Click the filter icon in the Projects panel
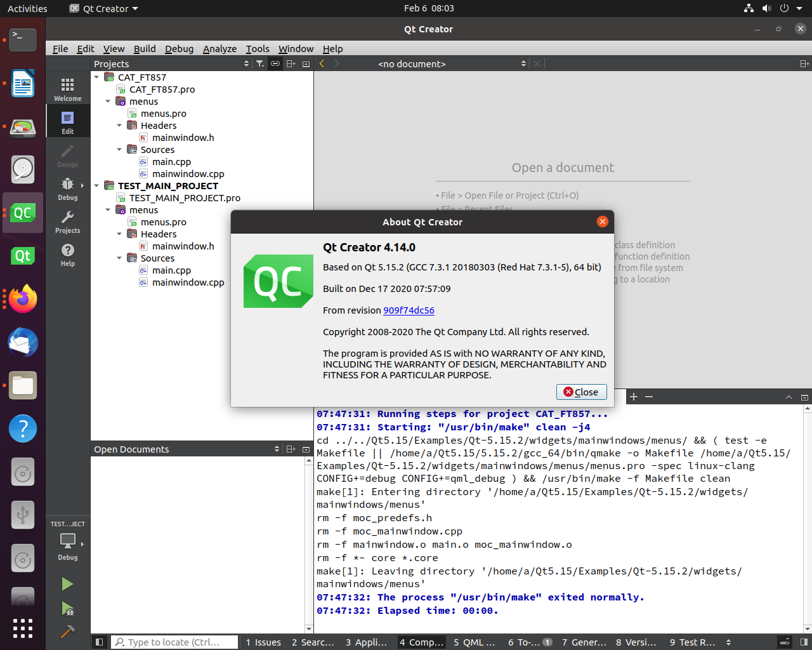812x650 pixels. [260, 63]
